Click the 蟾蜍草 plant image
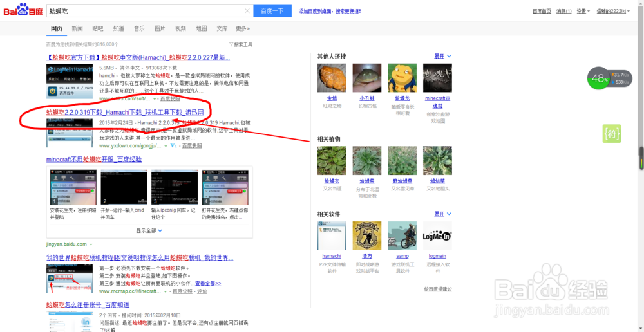 [x=437, y=161]
